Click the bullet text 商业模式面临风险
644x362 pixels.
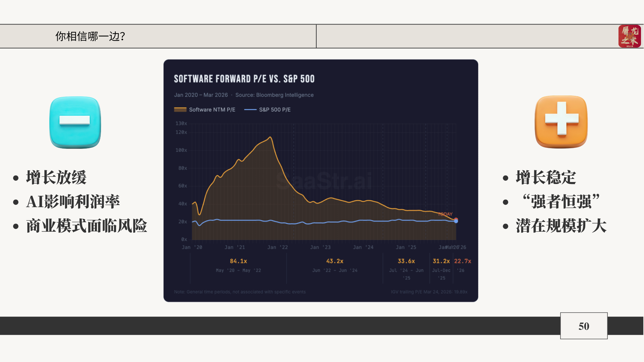(87, 226)
